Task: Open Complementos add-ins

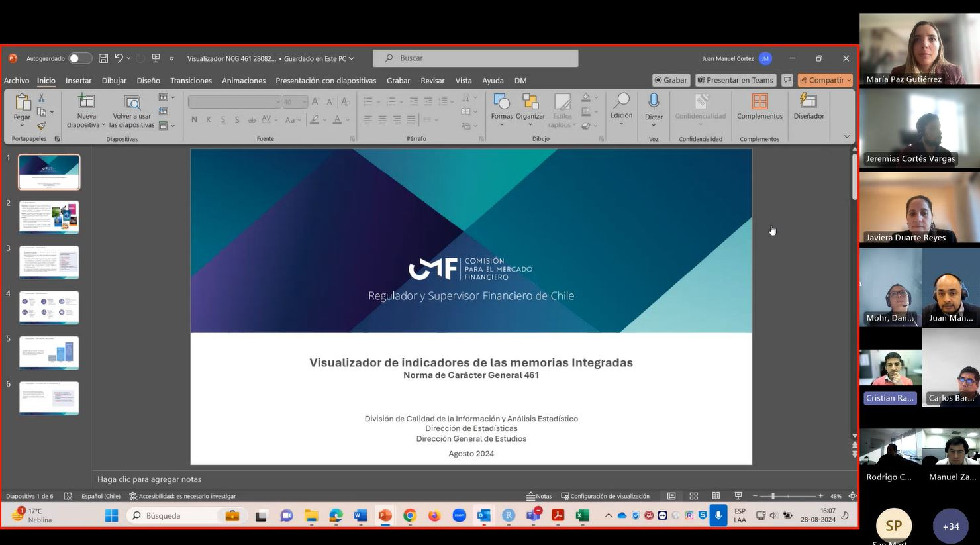Action: pyautogui.click(x=759, y=107)
